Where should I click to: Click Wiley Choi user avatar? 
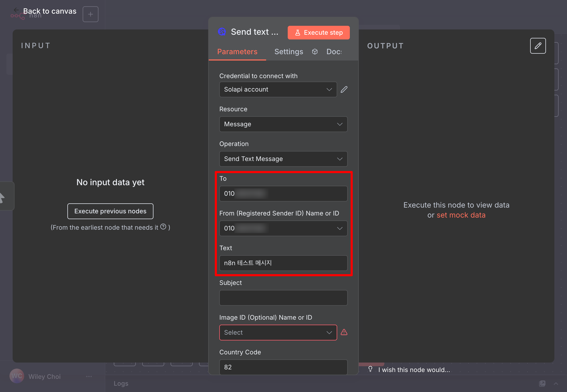[x=17, y=376]
